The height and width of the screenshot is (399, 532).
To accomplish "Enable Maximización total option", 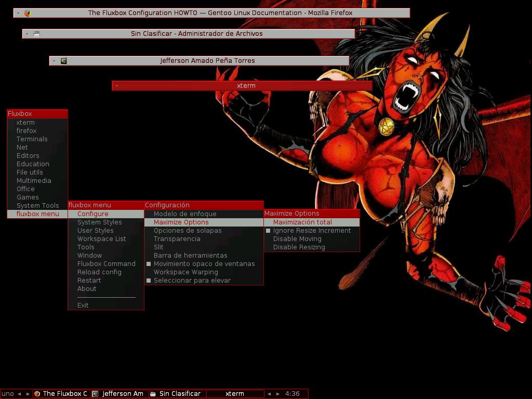I will [x=312, y=222].
